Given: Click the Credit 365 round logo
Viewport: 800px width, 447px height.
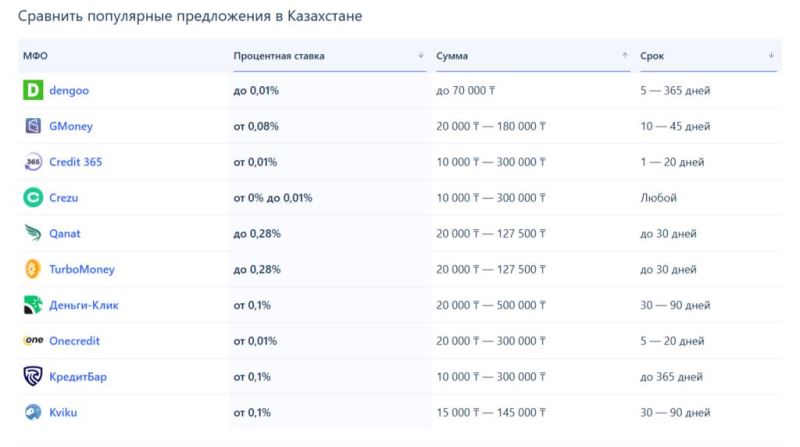Looking at the screenshot, I should (x=33, y=162).
